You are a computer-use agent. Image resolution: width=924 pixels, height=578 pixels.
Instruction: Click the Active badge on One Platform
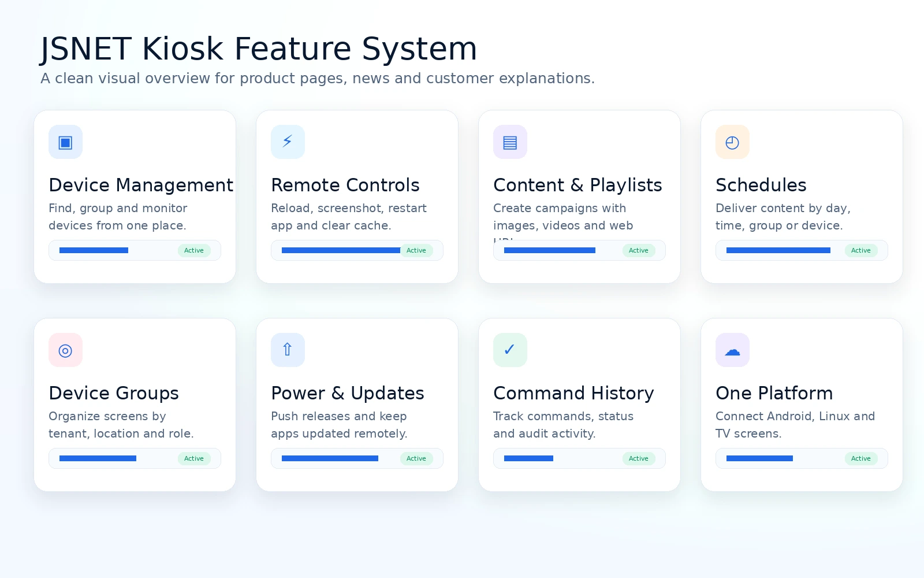pos(861,458)
